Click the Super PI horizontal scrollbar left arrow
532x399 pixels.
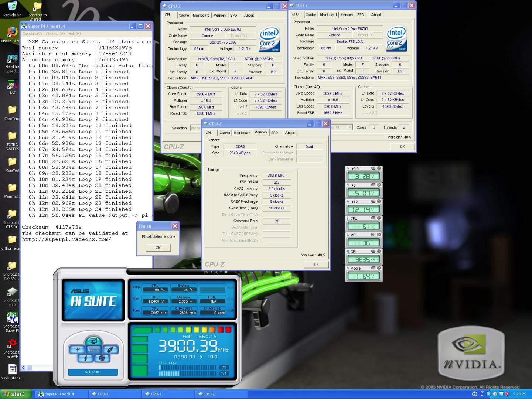[x=23, y=368]
